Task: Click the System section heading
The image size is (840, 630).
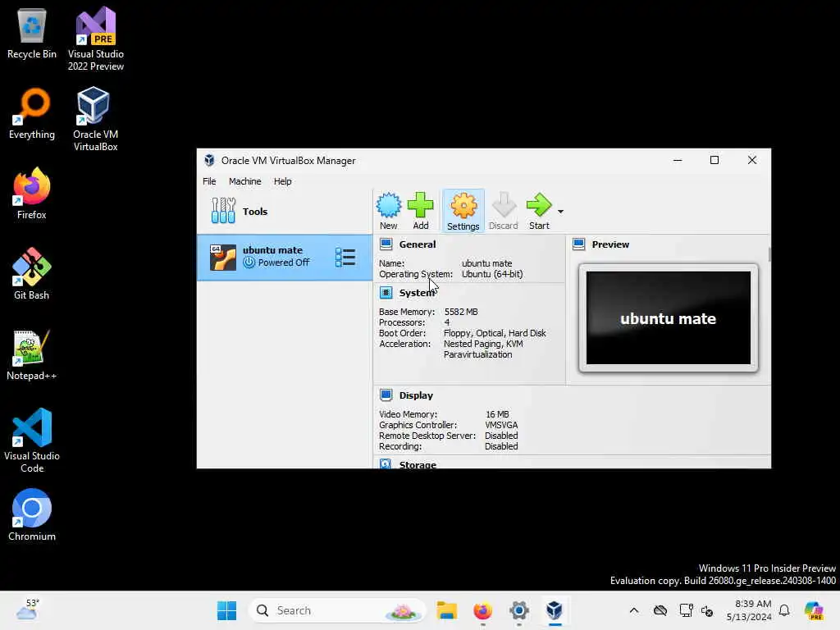Action: pyautogui.click(x=417, y=293)
